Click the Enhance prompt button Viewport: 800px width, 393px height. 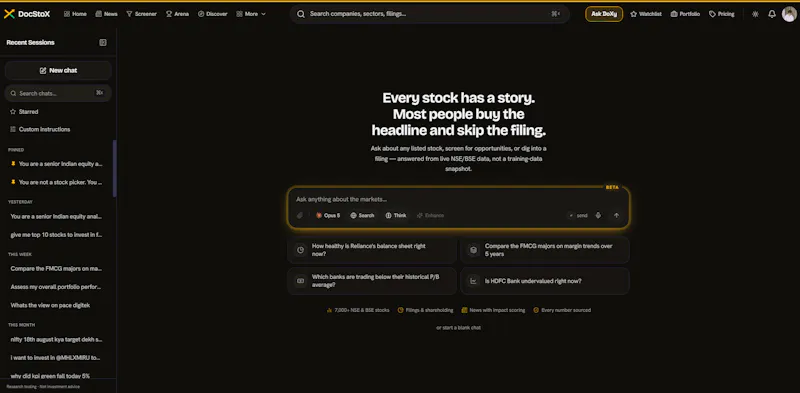click(x=430, y=215)
